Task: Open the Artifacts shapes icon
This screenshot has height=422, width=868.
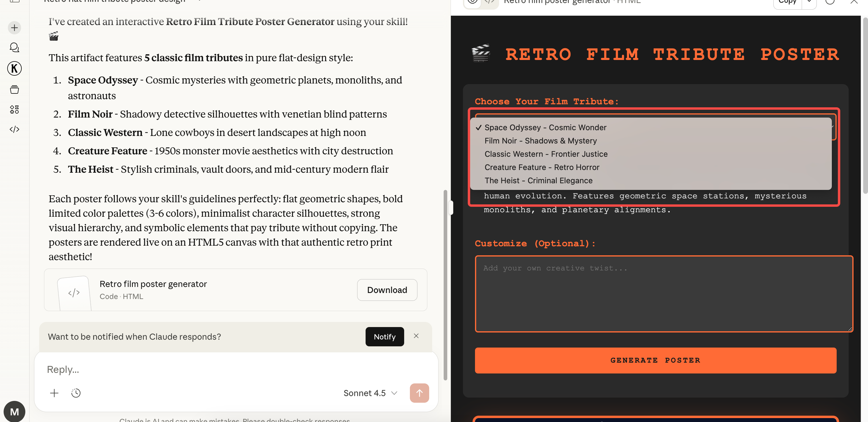Action: pos(14,109)
